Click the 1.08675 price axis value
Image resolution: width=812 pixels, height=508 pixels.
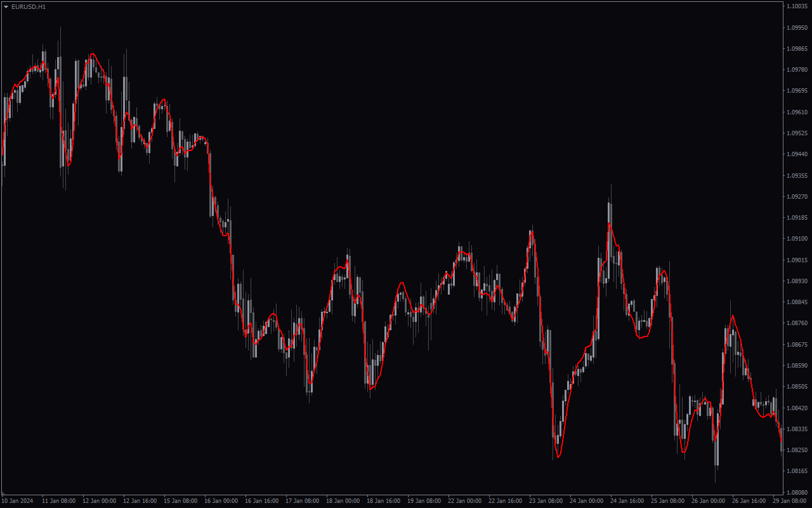pos(797,344)
